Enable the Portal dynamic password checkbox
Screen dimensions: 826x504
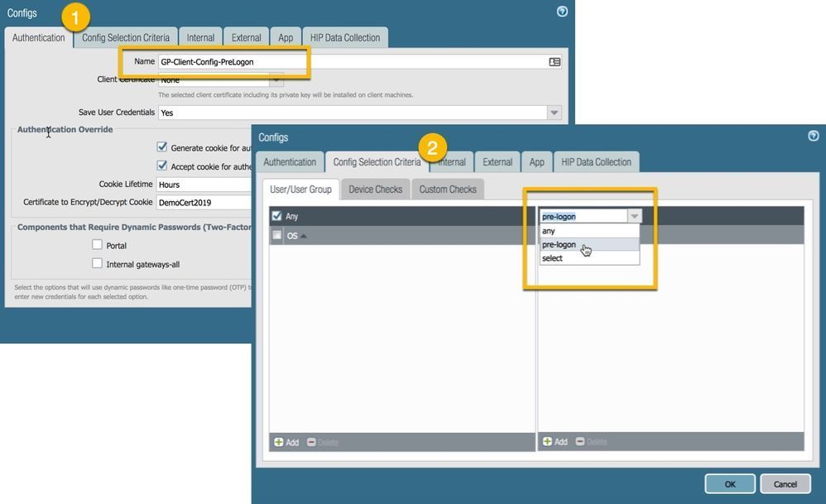98,245
